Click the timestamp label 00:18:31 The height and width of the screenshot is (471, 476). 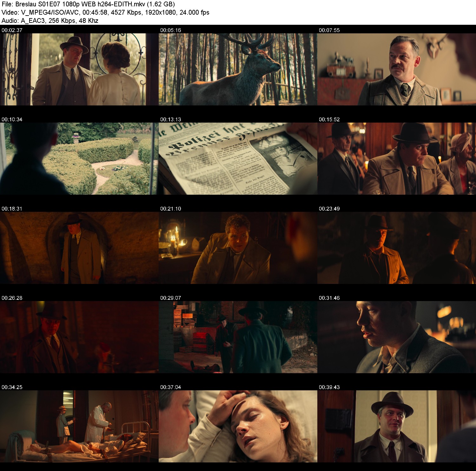(12, 209)
